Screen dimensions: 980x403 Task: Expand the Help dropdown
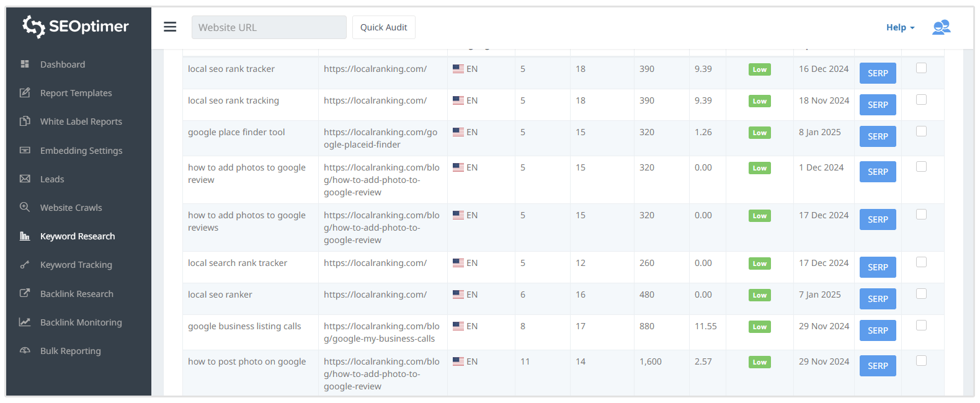[x=900, y=27]
